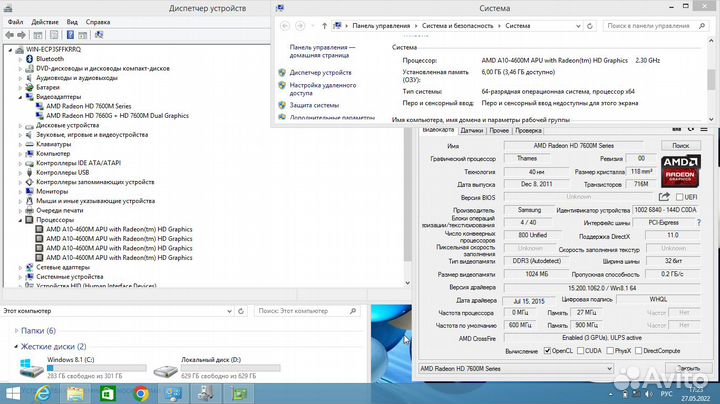Expand the Клавиатуры node
The width and height of the screenshot is (720, 404).
coord(21,144)
